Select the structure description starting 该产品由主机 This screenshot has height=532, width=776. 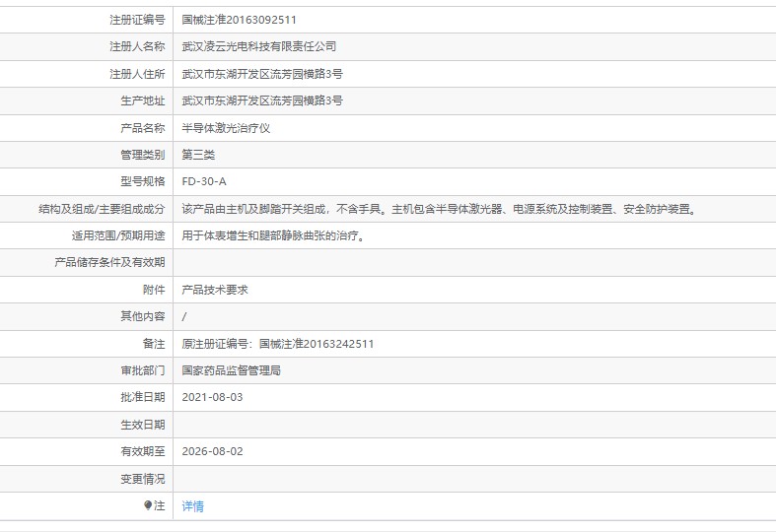tap(440, 209)
